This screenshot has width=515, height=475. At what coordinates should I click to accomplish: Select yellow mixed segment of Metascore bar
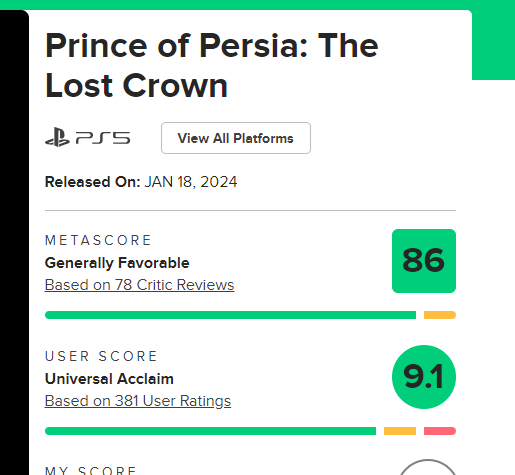(x=440, y=315)
